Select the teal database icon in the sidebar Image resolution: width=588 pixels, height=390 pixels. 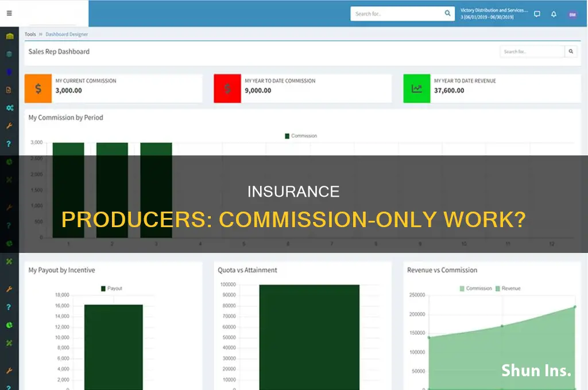9,54
